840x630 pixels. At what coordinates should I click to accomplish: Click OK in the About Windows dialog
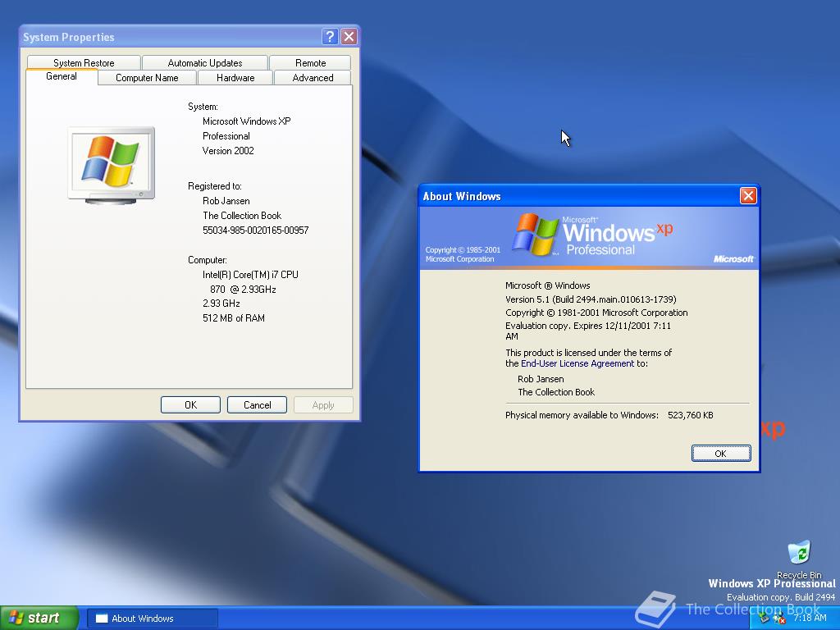[720, 453]
